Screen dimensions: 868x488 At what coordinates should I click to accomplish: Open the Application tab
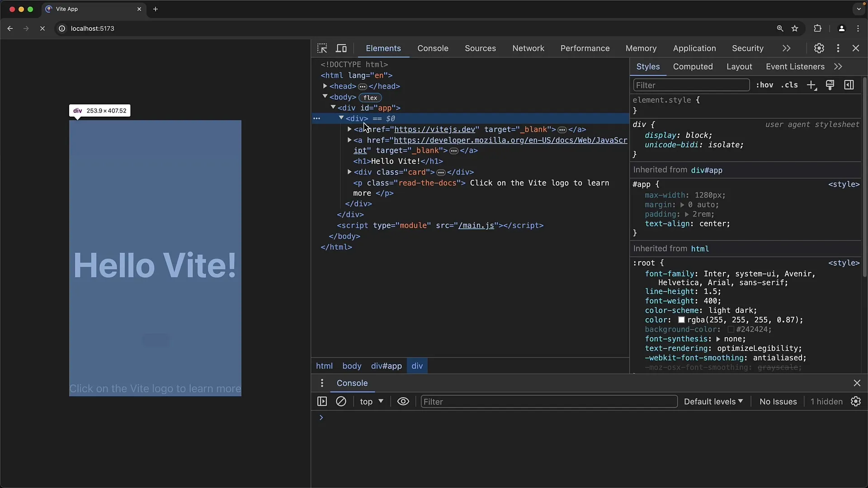[694, 48]
